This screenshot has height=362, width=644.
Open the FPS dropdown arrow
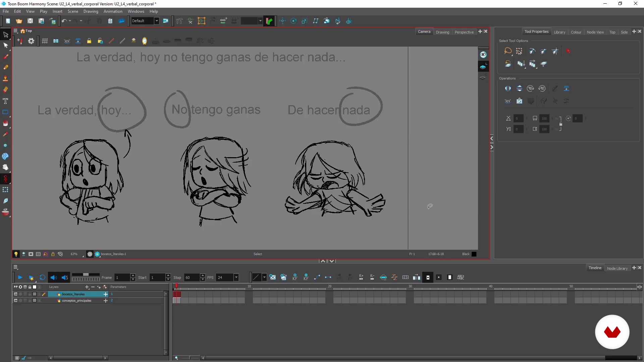coord(236,277)
